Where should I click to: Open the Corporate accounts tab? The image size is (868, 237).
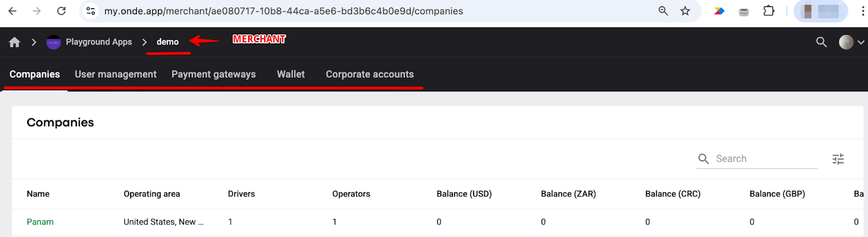tap(369, 74)
